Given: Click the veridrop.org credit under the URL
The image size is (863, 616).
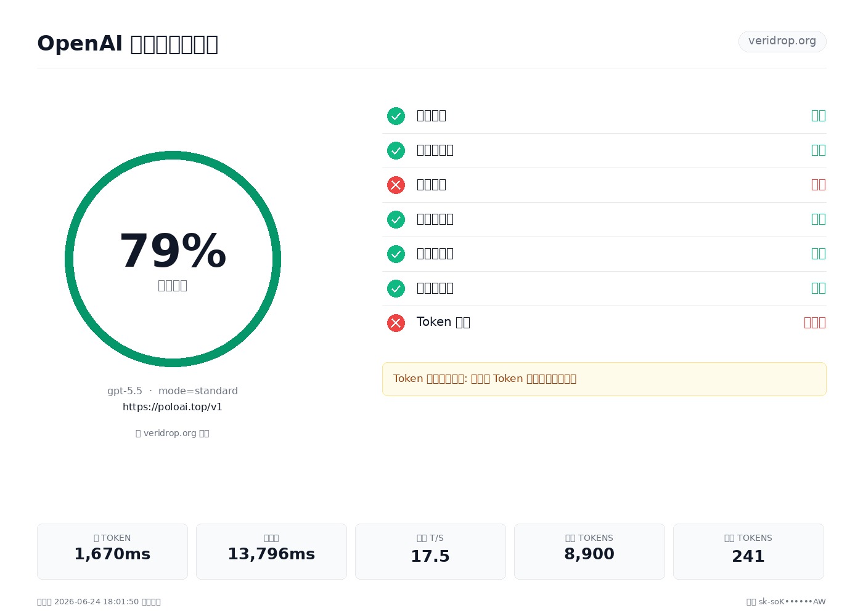Looking at the screenshot, I should pyautogui.click(x=173, y=433).
